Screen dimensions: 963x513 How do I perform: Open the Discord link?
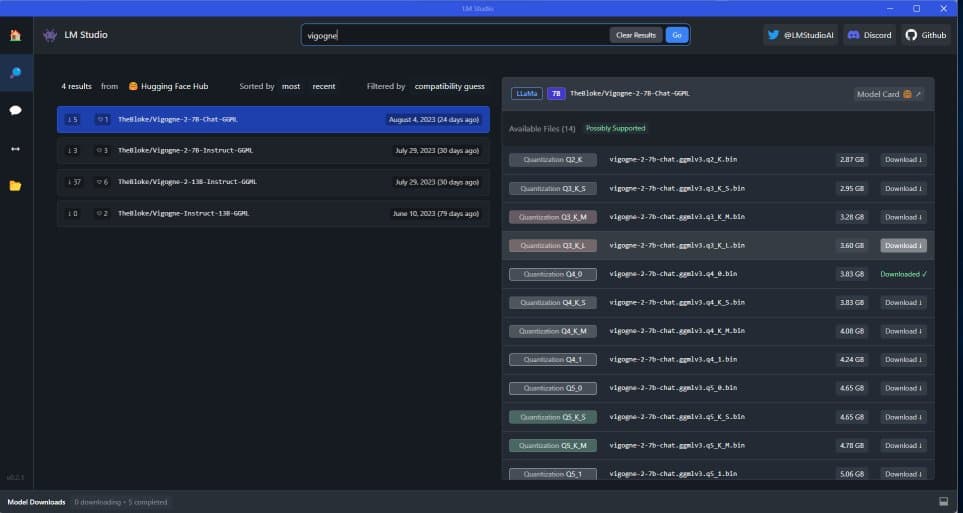[x=869, y=35]
